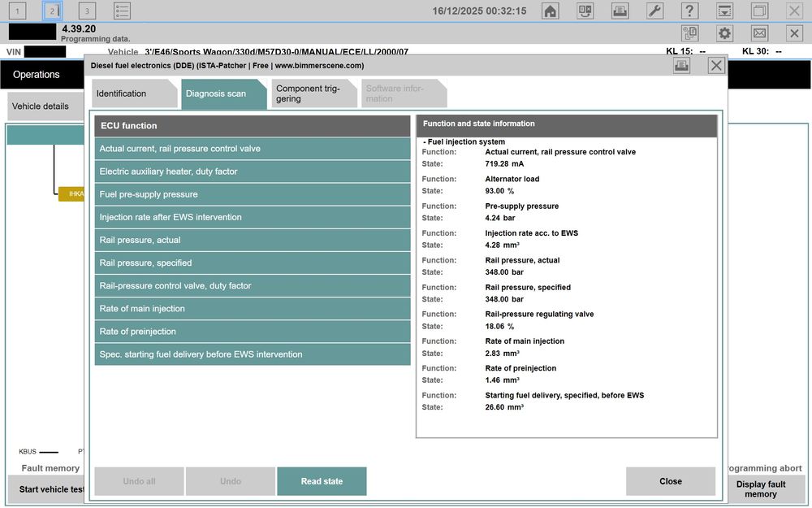Click the settings gear icon
Viewport: 812px width, 508px height.
tap(724, 33)
